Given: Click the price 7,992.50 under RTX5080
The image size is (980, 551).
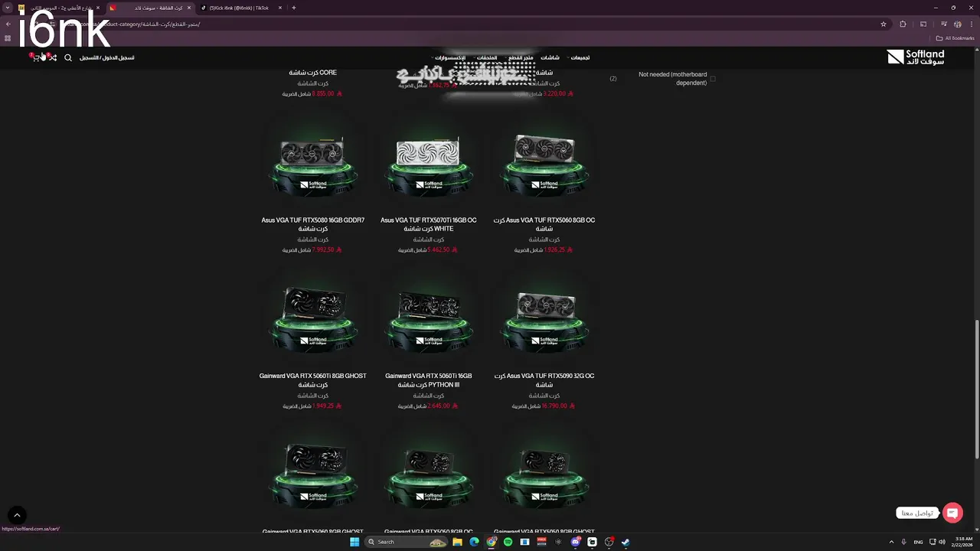Looking at the screenshot, I should 327,249.
